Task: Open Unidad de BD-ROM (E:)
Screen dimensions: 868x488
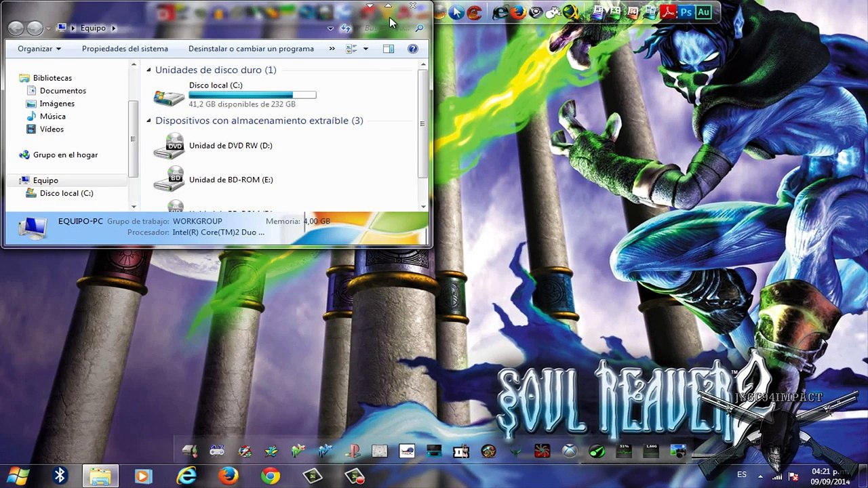Action: [213, 180]
